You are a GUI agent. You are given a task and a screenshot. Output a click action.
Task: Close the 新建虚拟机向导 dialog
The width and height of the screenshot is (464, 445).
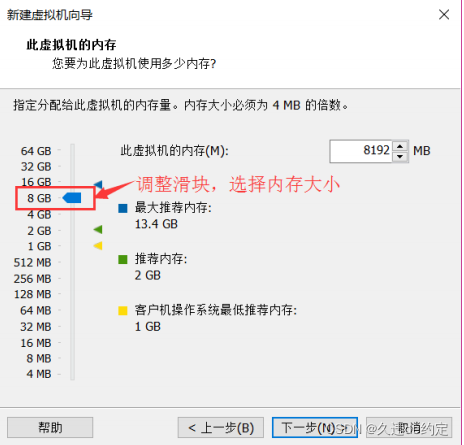(x=444, y=15)
